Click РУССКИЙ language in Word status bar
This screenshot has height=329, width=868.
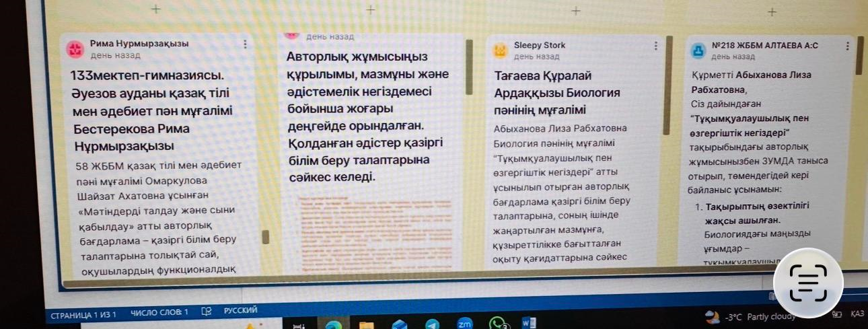click(240, 311)
